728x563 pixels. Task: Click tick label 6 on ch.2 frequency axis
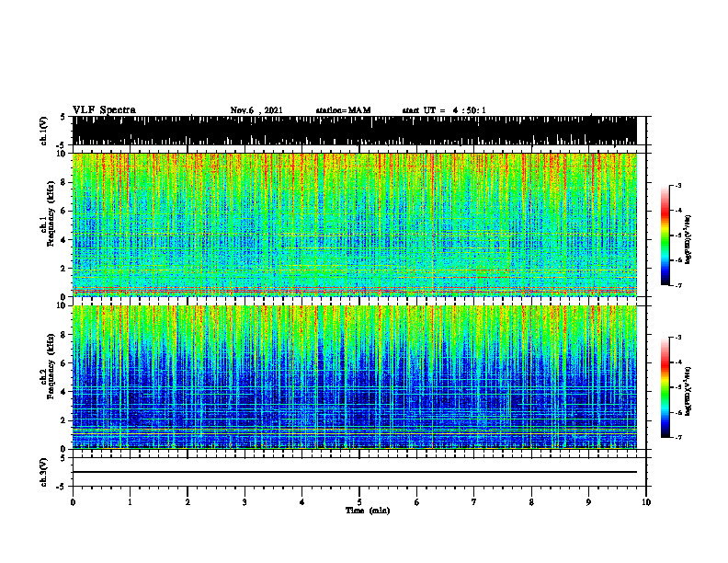(x=63, y=363)
